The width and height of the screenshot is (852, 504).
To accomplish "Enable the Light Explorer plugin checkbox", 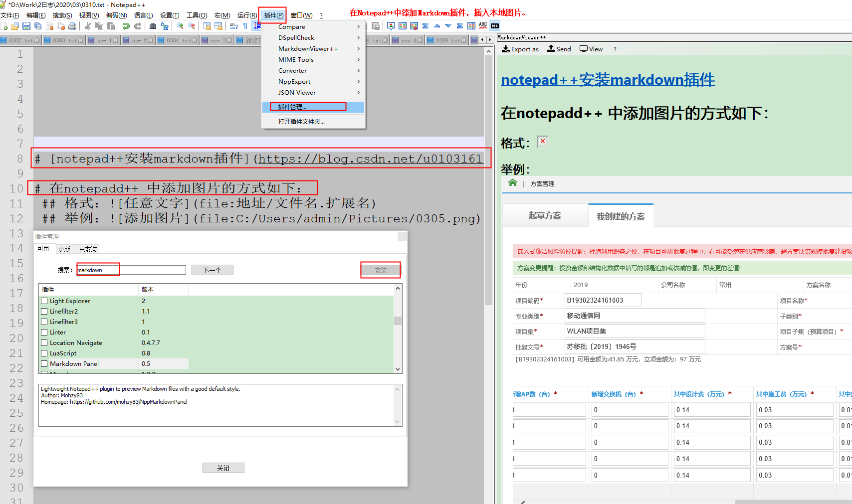I will click(x=44, y=301).
